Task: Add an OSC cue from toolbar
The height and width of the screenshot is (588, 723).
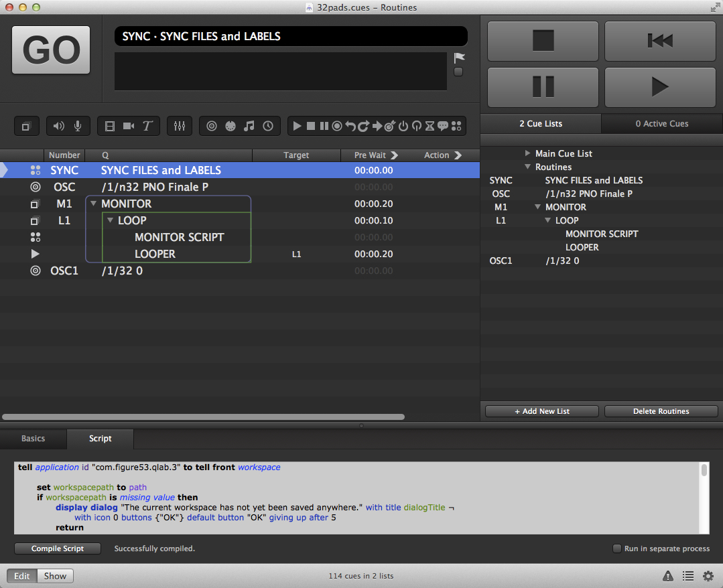Action: pos(212,126)
